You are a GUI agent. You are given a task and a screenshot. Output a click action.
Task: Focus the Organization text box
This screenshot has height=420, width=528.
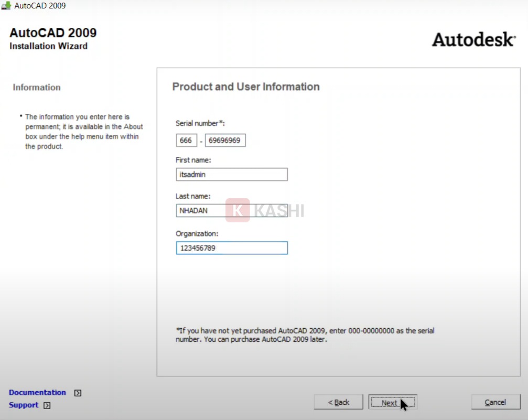pos(231,248)
